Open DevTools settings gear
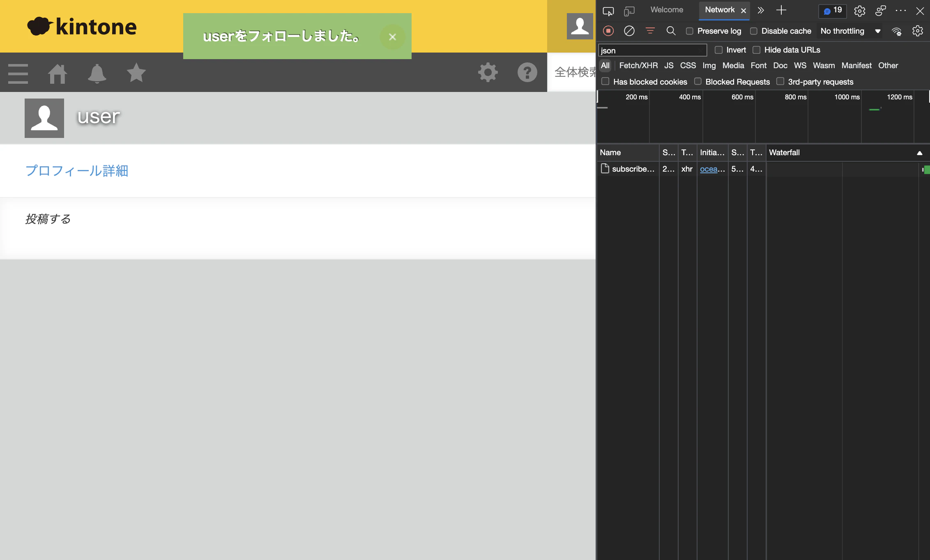The image size is (930, 560). coord(860,11)
